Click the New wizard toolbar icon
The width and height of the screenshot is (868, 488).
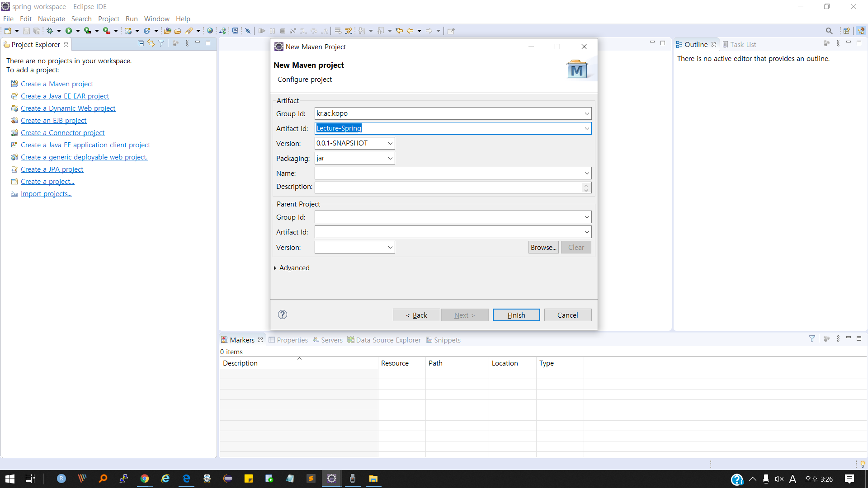[x=8, y=31]
